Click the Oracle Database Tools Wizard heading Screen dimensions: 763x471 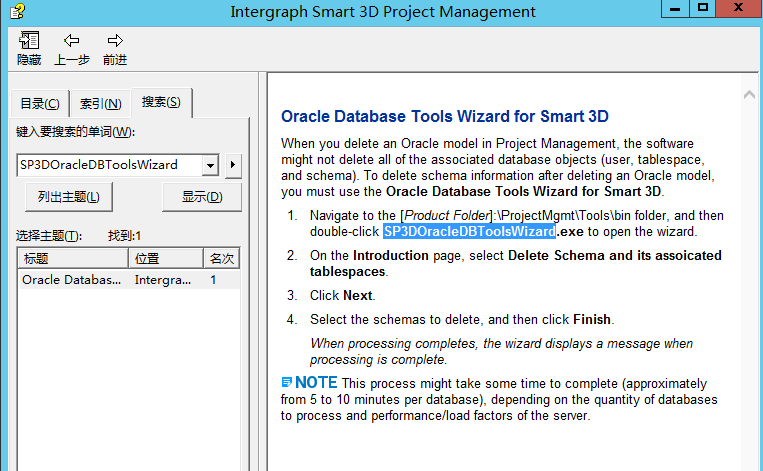tap(445, 116)
